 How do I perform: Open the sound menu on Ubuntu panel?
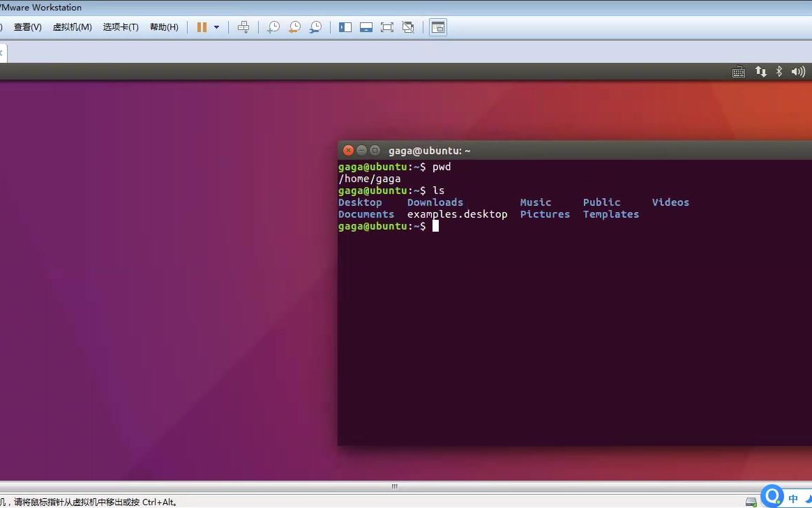point(797,71)
